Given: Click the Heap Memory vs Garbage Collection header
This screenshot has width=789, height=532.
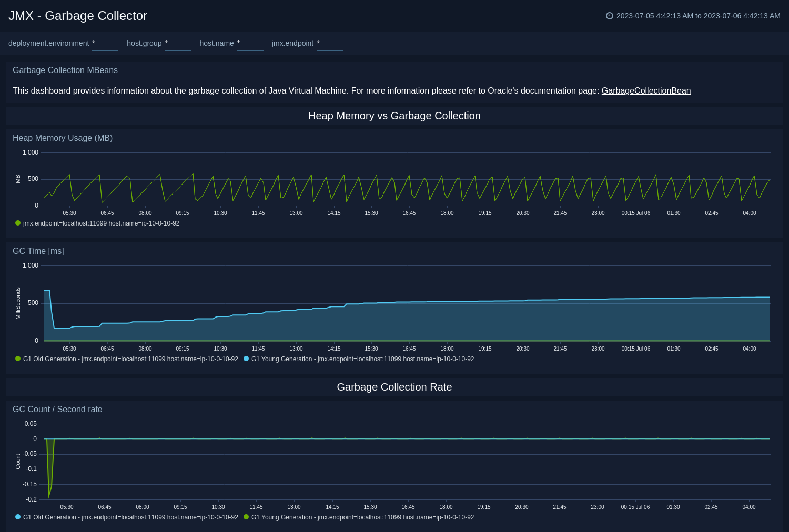Looking at the screenshot, I should (x=394, y=116).
